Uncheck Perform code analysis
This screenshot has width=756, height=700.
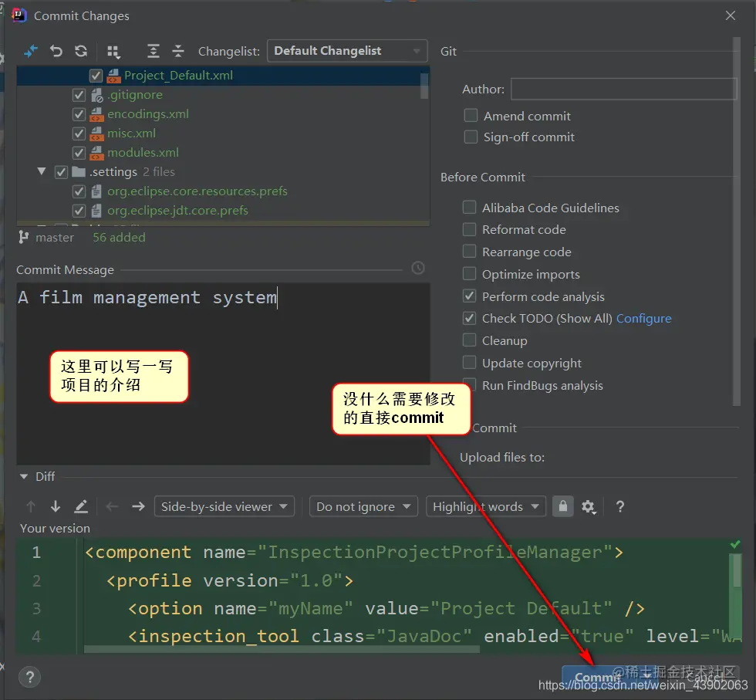click(x=469, y=296)
